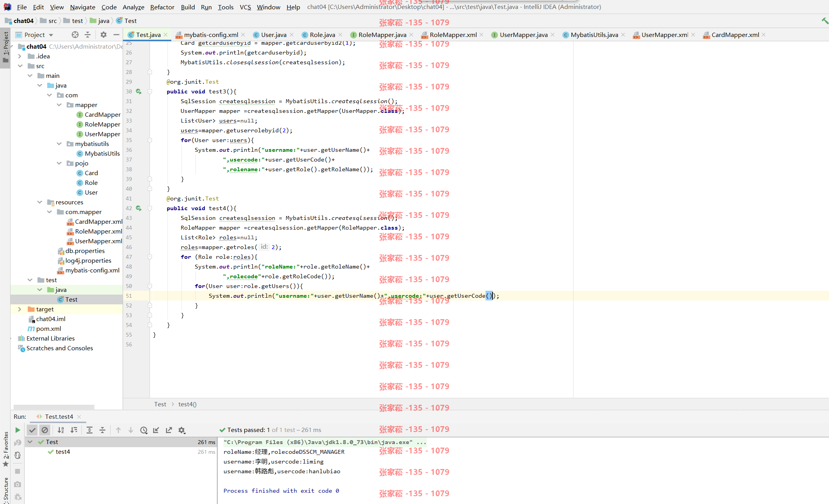Collapse the main folder
Viewport: 829px width, 504px height.
coord(30,76)
